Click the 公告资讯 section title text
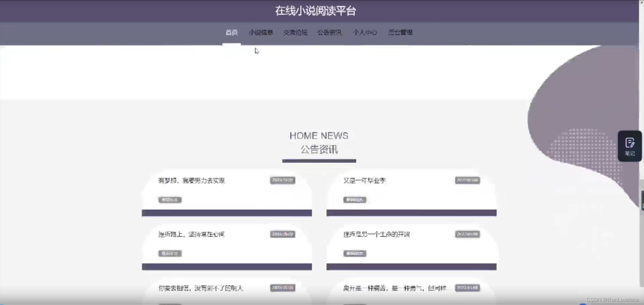The height and width of the screenshot is (305, 644). coord(319,149)
